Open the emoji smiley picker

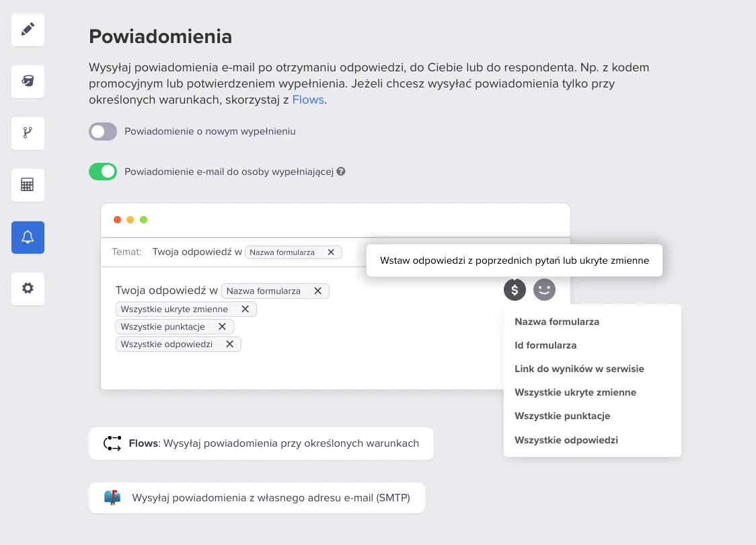[x=544, y=290]
